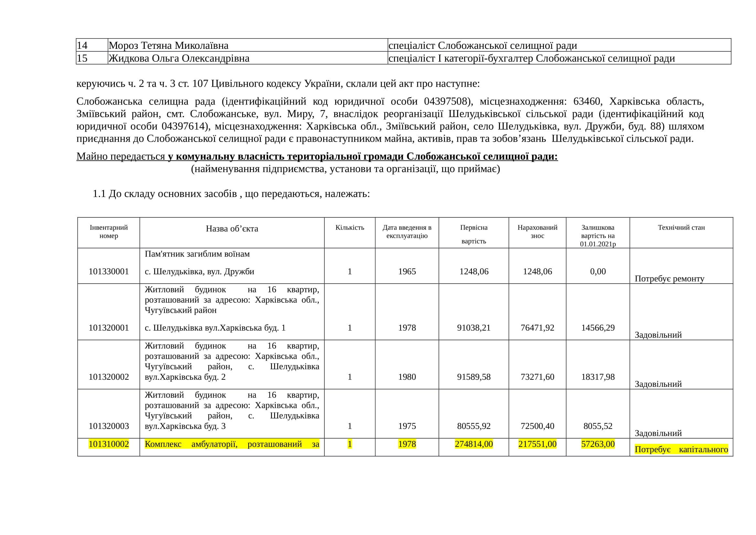Click 'Назва об'єкта' column header
Image resolution: width=756 pixels, height=535 pixels.
[x=232, y=229]
